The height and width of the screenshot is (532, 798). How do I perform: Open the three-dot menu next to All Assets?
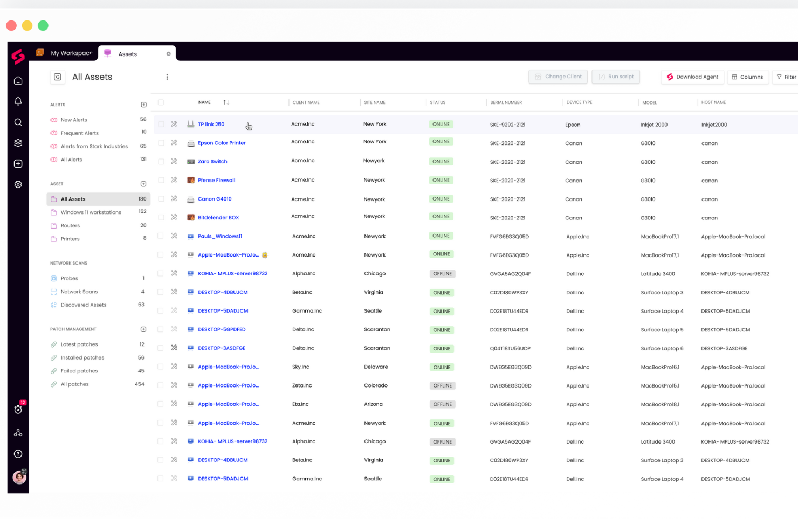click(167, 77)
